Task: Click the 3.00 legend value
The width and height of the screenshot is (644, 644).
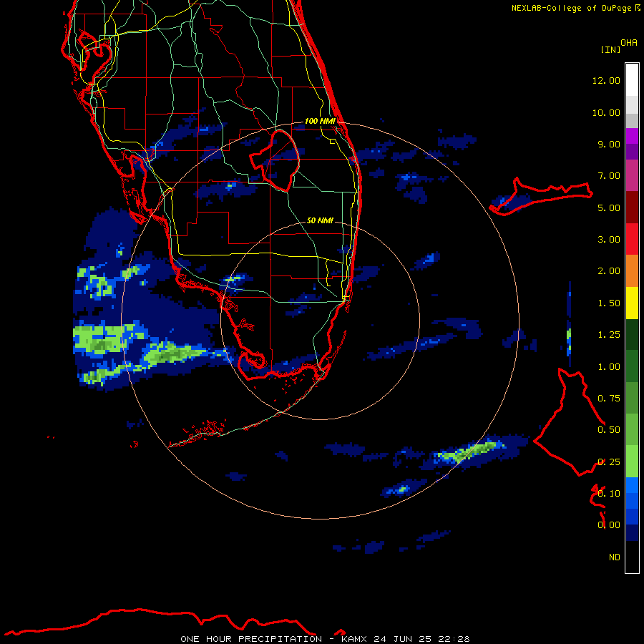Action: click(609, 240)
